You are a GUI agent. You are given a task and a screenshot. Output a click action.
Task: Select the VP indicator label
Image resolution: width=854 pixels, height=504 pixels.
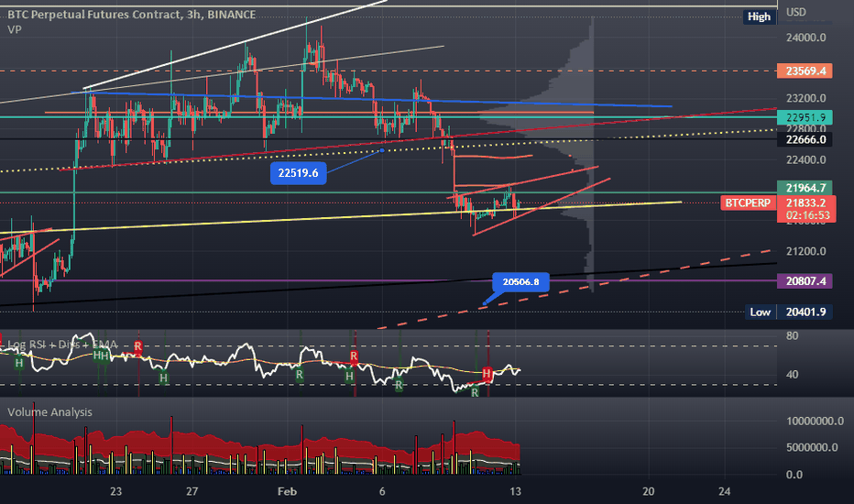coord(14,29)
